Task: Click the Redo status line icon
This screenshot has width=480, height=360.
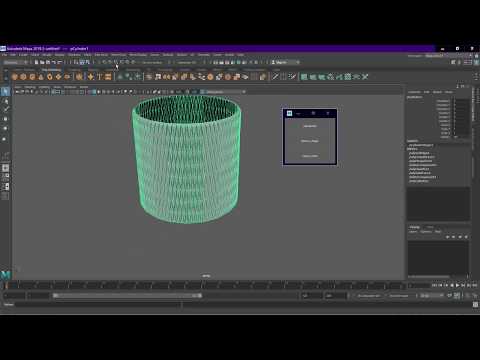Action: (x=59, y=62)
